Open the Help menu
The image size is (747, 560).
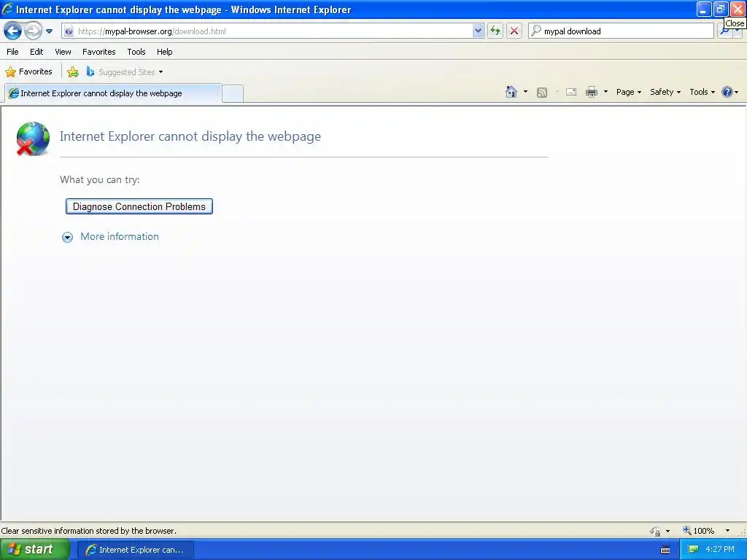[x=164, y=52]
